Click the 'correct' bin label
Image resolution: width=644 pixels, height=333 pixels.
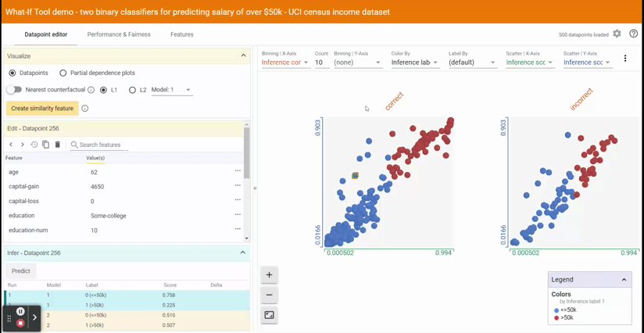[x=394, y=102]
